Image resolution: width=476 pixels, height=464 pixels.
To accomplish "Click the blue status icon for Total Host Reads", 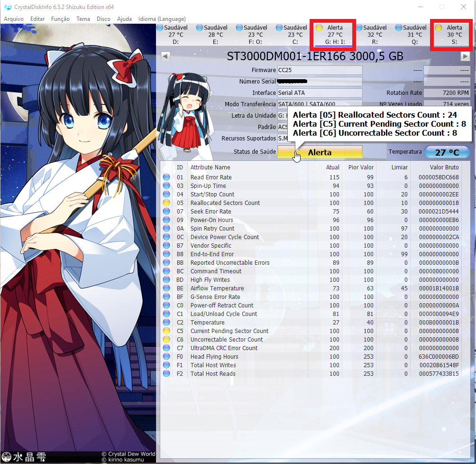I will [x=166, y=373].
